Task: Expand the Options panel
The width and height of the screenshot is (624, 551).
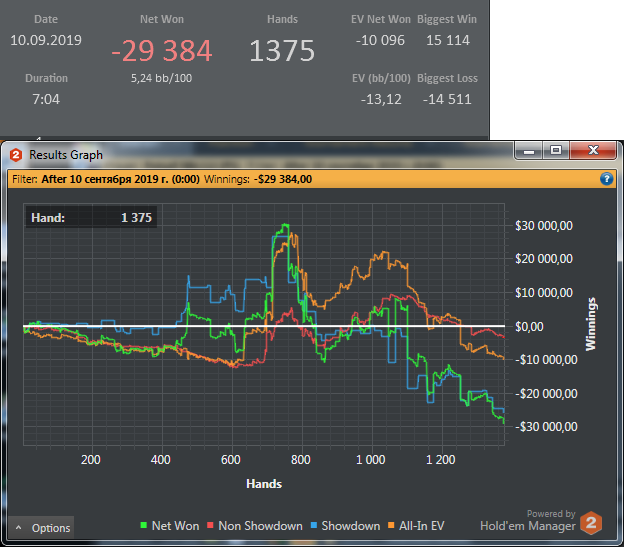Action: [41, 528]
